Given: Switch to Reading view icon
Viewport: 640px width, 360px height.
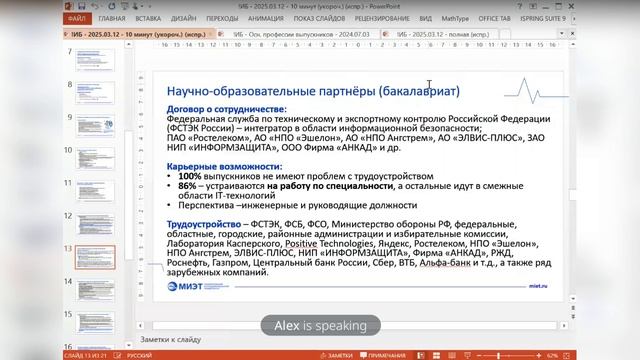Looking at the screenshot, I should [x=452, y=356].
